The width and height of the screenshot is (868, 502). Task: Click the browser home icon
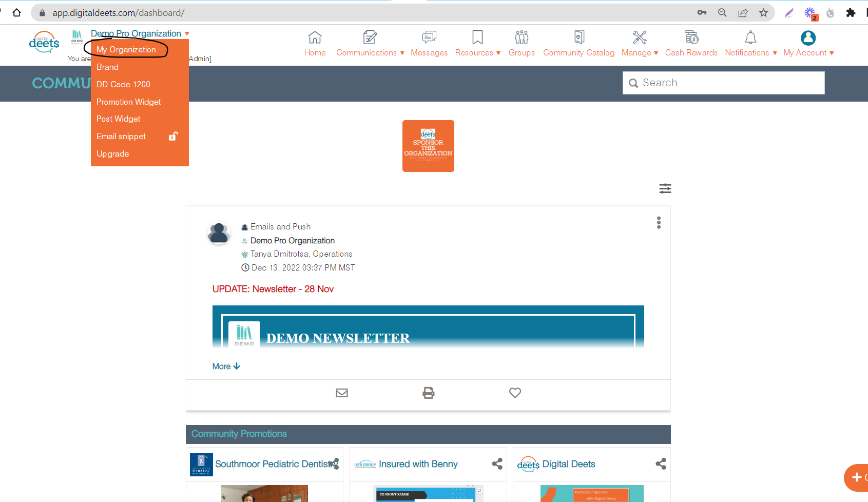coord(17,12)
